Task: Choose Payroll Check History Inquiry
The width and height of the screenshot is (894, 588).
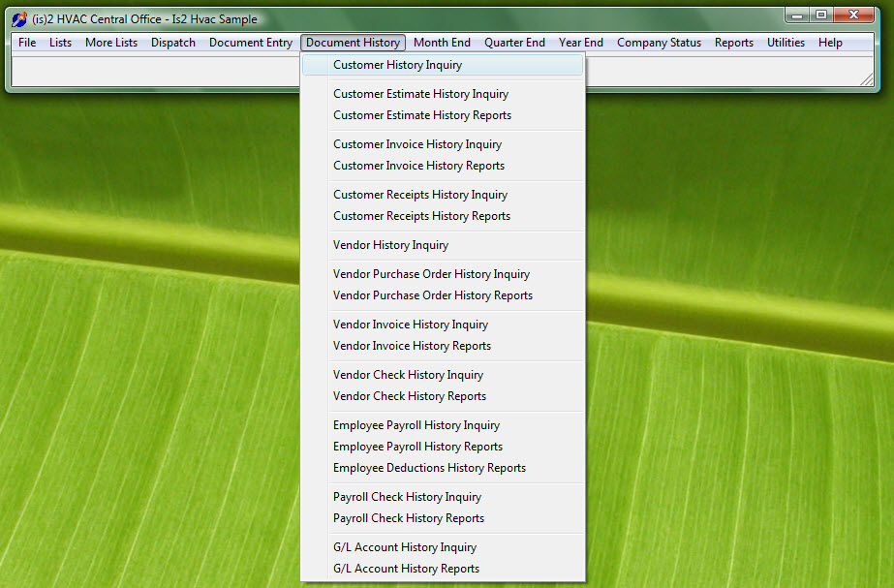Action: (443, 497)
